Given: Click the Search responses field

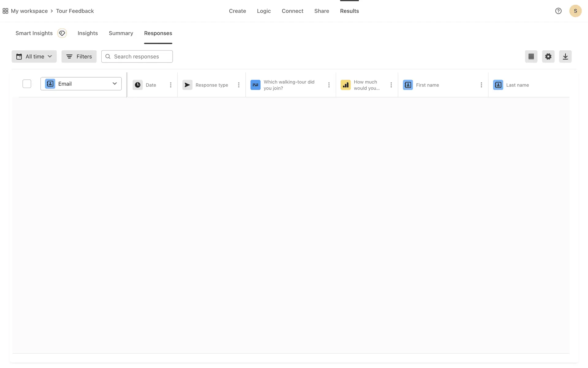Looking at the screenshot, I should (137, 56).
